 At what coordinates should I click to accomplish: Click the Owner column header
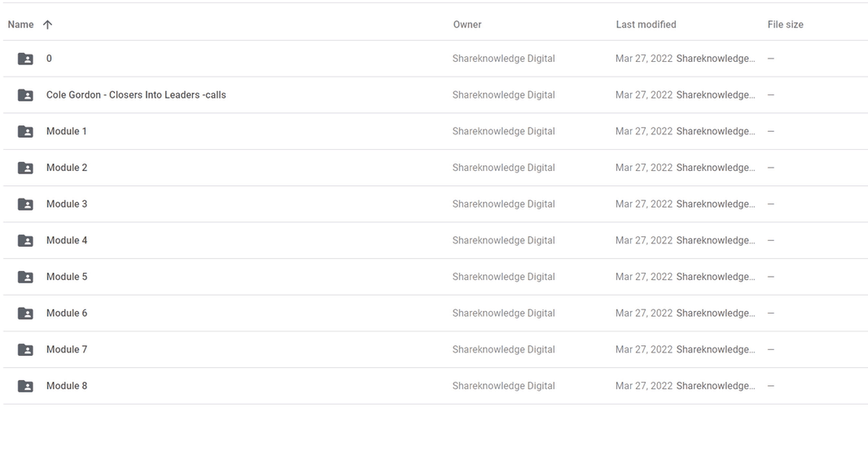point(467,24)
